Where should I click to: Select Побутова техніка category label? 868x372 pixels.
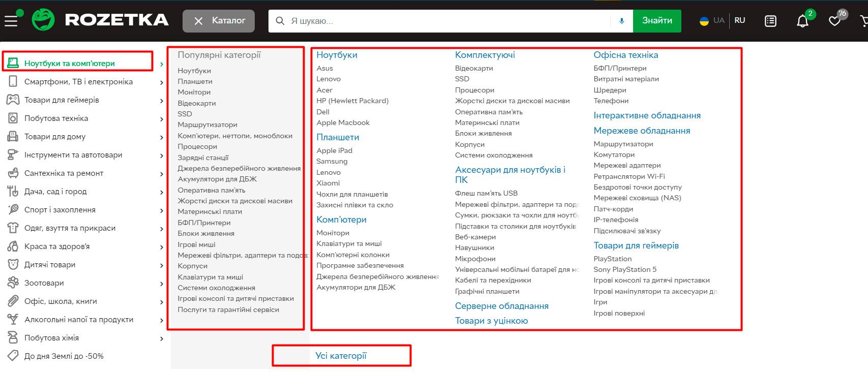tap(56, 118)
